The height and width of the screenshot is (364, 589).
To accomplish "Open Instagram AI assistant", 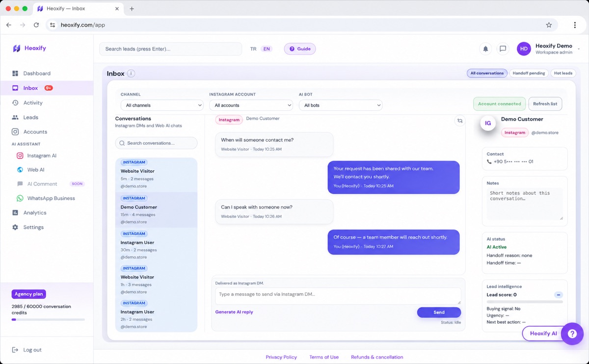I will click(x=42, y=156).
